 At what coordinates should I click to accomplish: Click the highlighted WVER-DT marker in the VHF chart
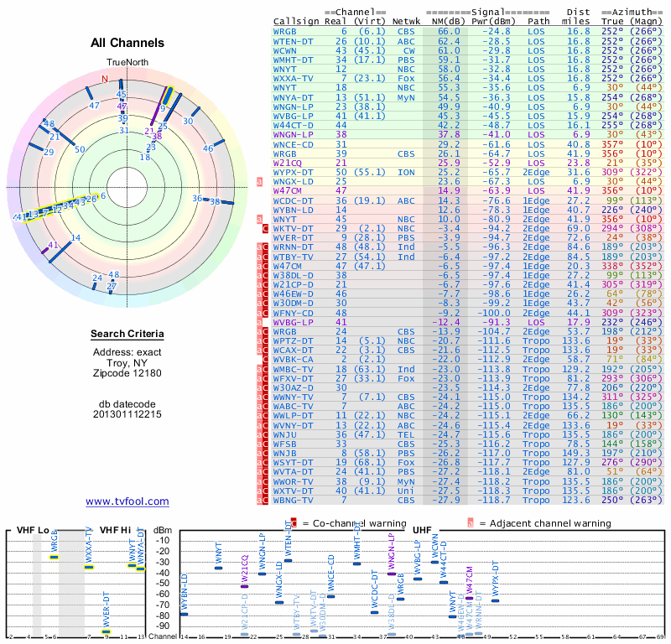106,631
